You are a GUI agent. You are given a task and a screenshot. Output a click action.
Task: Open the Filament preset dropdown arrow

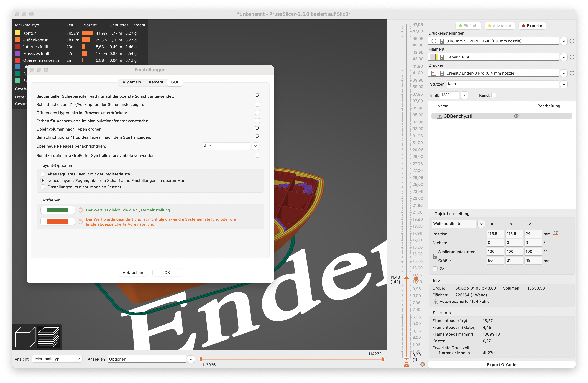coord(564,57)
